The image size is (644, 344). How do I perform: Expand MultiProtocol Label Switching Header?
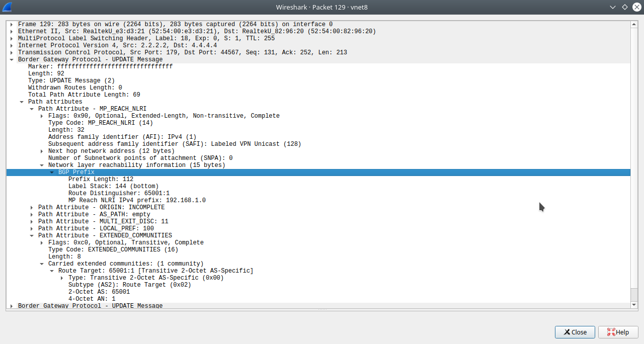11,38
